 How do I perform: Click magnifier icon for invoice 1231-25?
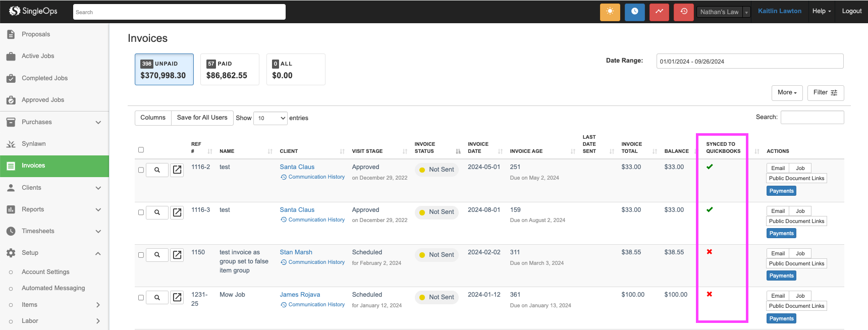(x=157, y=298)
